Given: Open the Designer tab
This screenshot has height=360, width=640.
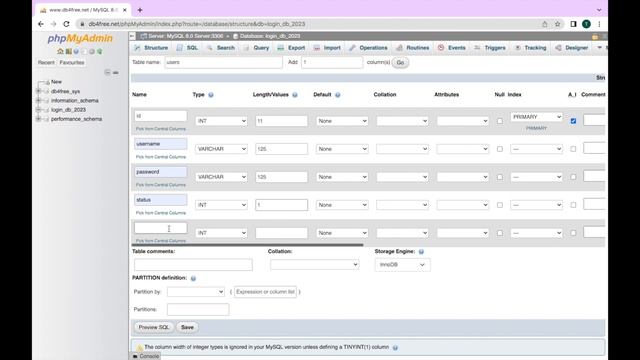Looking at the screenshot, I should [571, 48].
